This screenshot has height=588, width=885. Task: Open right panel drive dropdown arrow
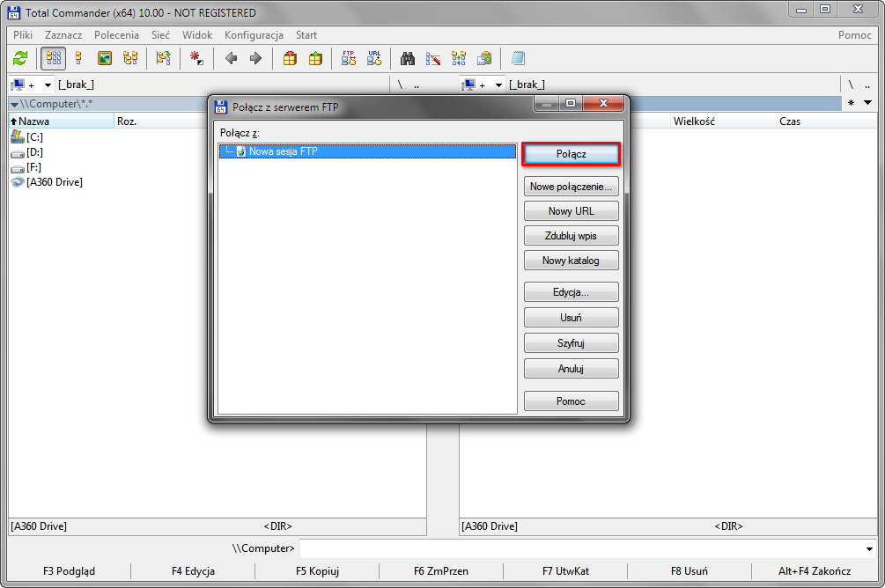[x=499, y=85]
